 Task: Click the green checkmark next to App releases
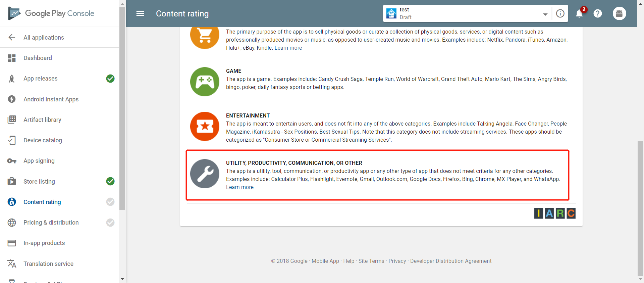point(110,79)
